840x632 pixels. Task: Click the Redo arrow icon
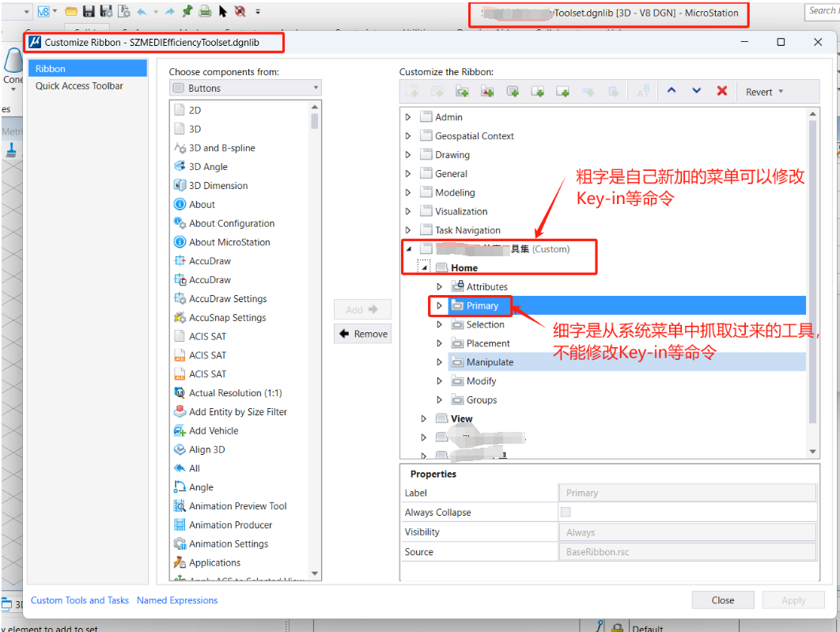pos(169,12)
